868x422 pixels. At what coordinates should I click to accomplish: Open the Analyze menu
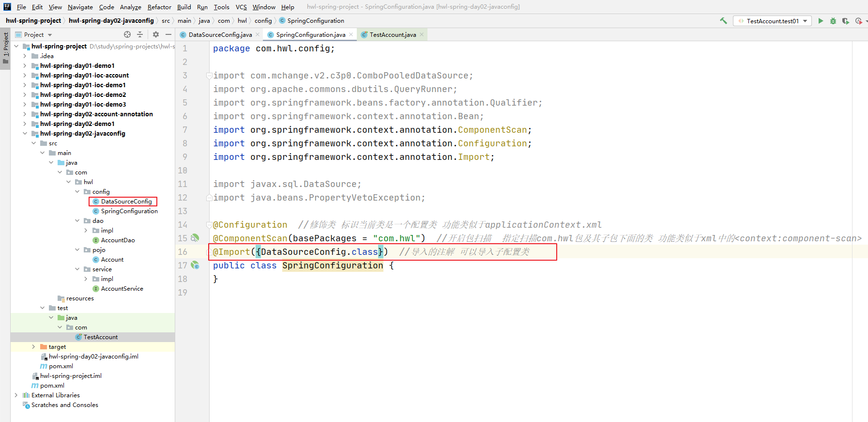131,7
